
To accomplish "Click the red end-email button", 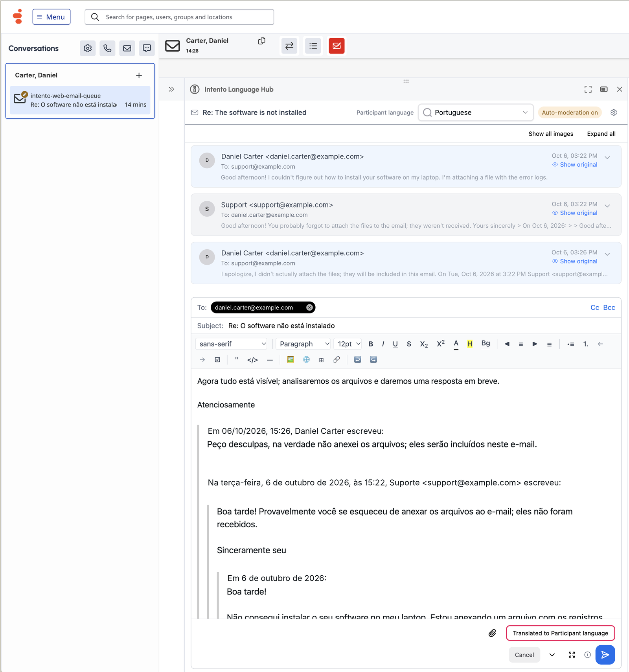I will [337, 46].
